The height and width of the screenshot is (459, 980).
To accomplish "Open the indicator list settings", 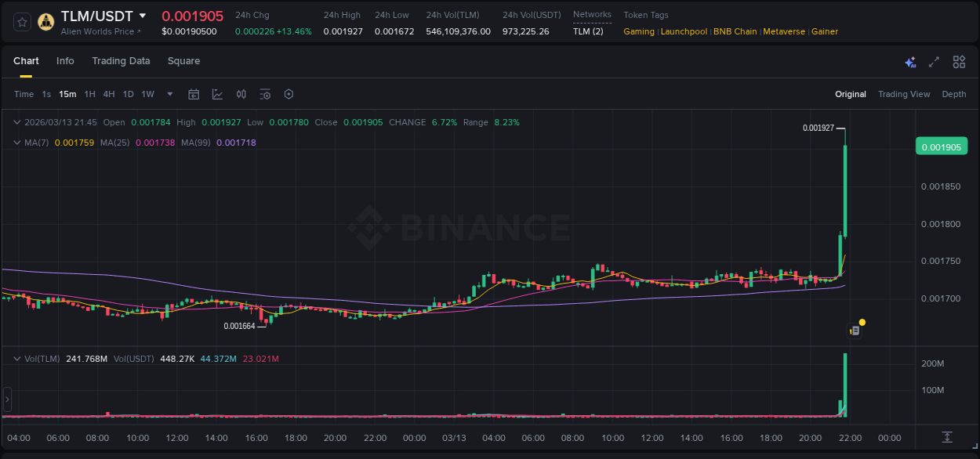I will 265,93.
